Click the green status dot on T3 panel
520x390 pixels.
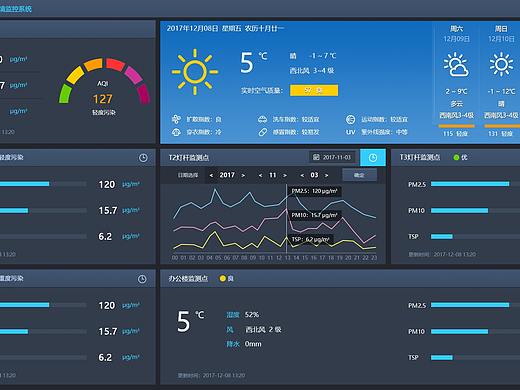456,157
